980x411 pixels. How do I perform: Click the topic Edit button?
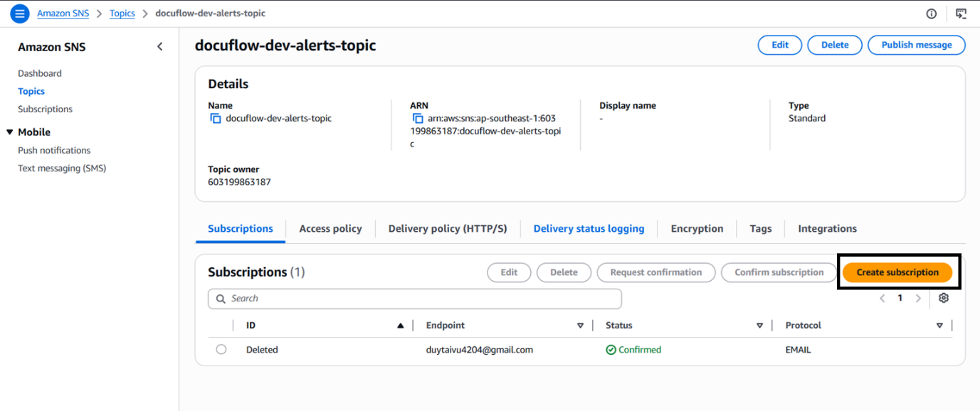pyautogui.click(x=780, y=45)
